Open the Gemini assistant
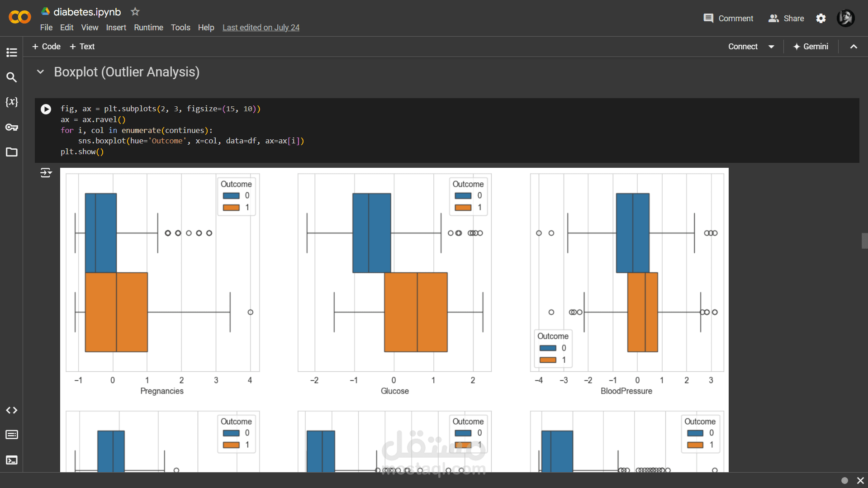Viewport: 868px width, 488px height. (811, 47)
